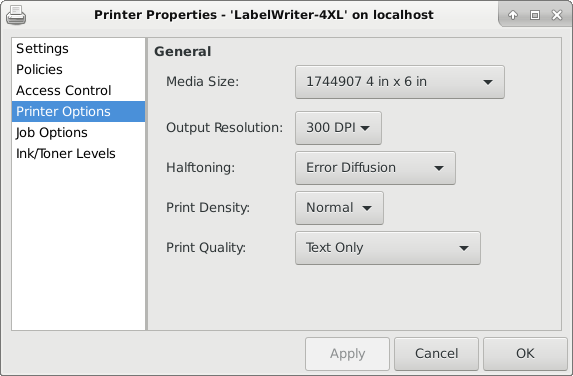
Task: Confirm with the OK button
Action: (525, 354)
